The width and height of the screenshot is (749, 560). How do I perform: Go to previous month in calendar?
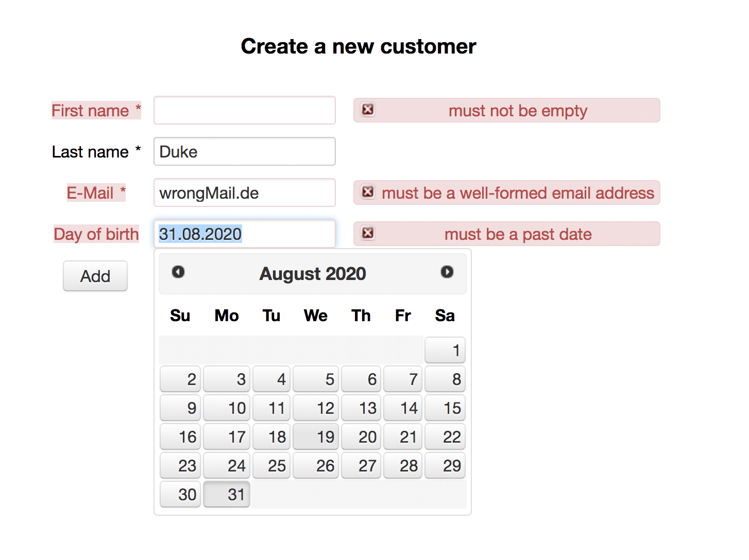tap(178, 272)
